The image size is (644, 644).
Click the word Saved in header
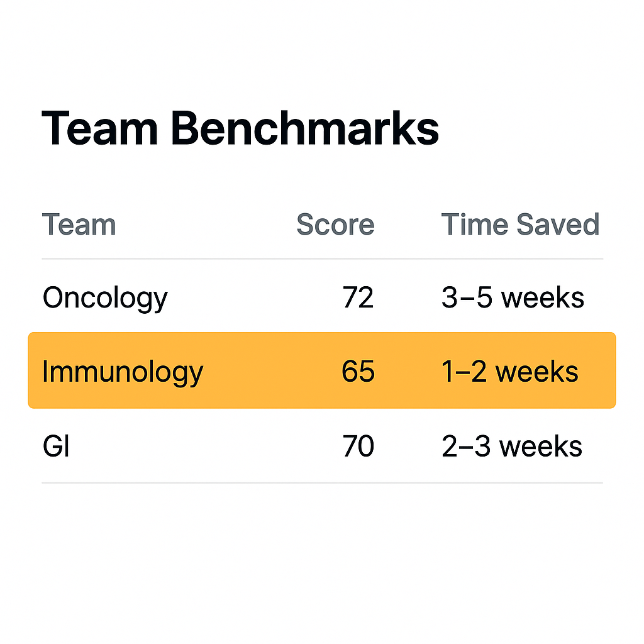pos(558,225)
